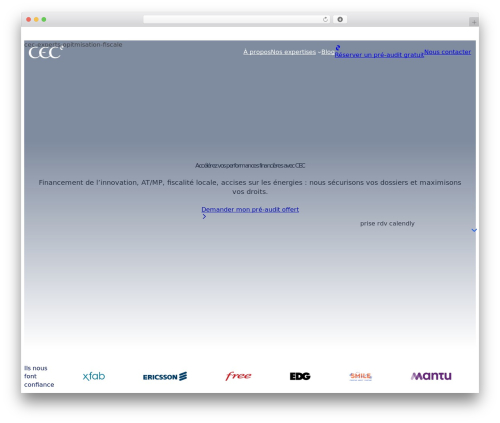Image resolution: width=500 pixels, height=423 pixels.
Task: Click the browser extension button beside address bar
Action: (340, 19)
